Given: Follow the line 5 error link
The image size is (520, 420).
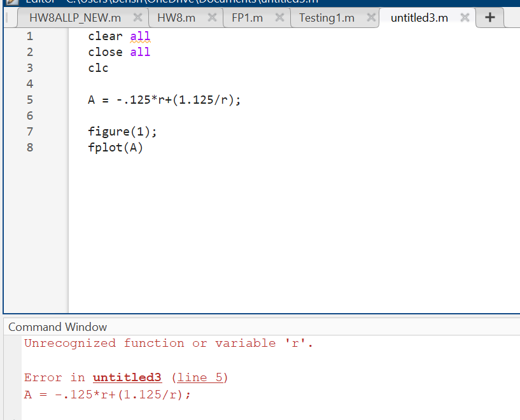Looking at the screenshot, I should [200, 377].
